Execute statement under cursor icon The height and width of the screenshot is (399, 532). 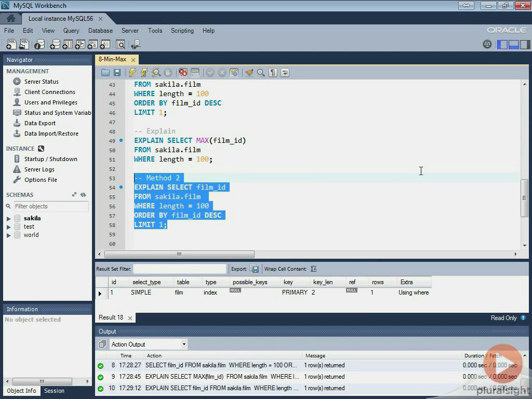[144, 72]
